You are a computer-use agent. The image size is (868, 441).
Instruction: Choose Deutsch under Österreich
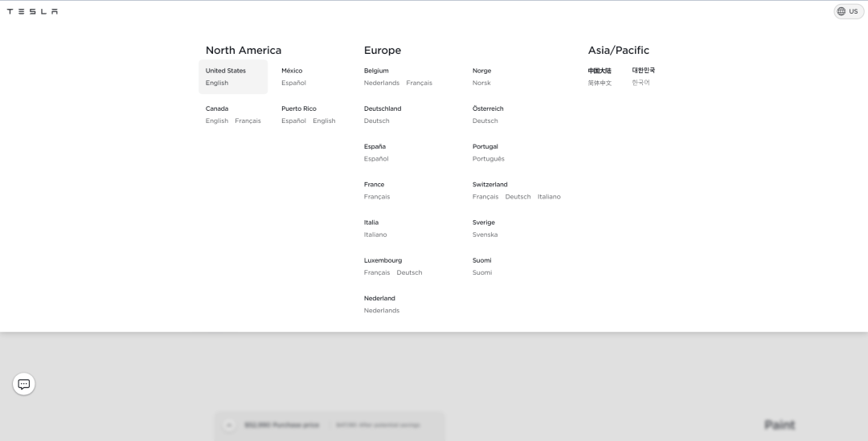click(x=485, y=120)
